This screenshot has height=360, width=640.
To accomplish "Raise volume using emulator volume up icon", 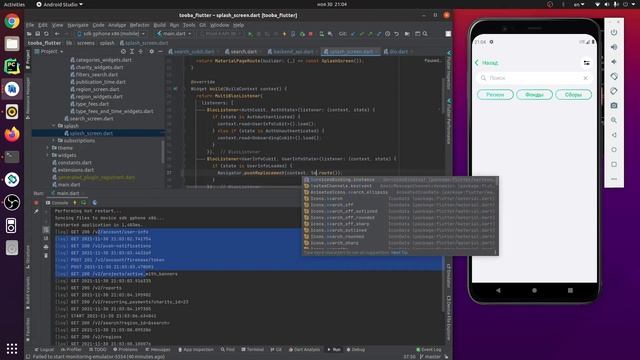I will click(x=614, y=47).
